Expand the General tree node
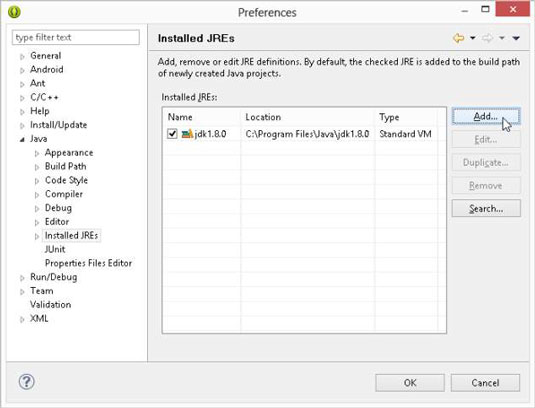Viewport: 535px width, 408px height. pyautogui.click(x=22, y=57)
